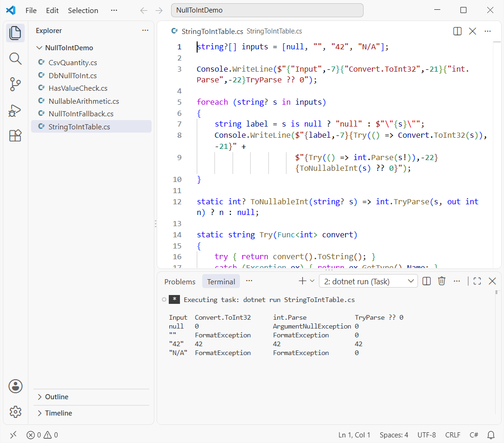Open notifications bell icon

tap(491, 435)
